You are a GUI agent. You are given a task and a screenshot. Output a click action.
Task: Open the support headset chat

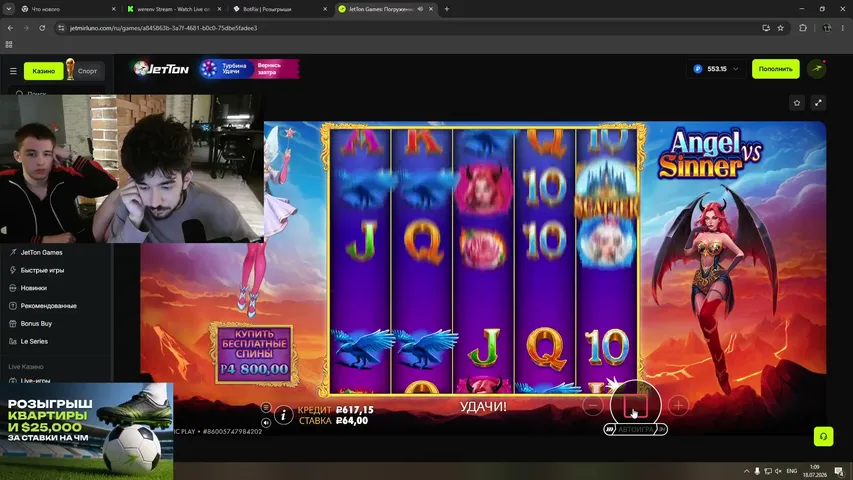click(823, 436)
